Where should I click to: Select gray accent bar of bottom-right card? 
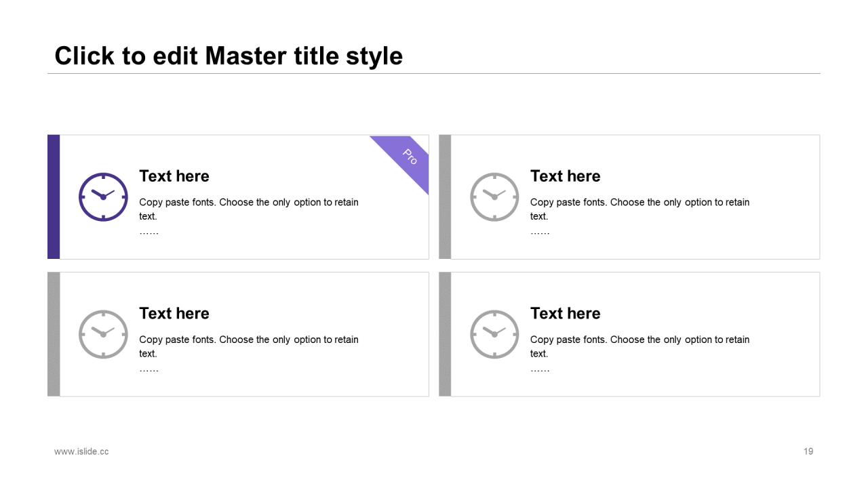point(445,334)
